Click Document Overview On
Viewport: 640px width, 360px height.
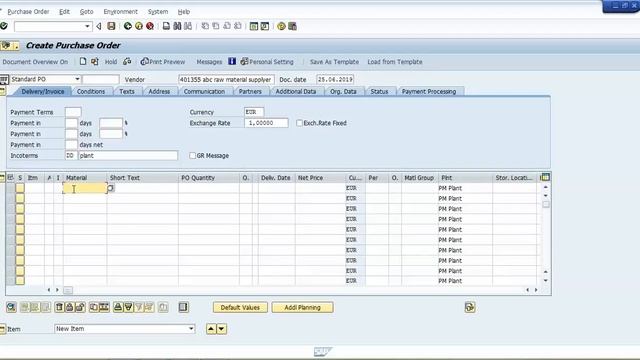35,62
